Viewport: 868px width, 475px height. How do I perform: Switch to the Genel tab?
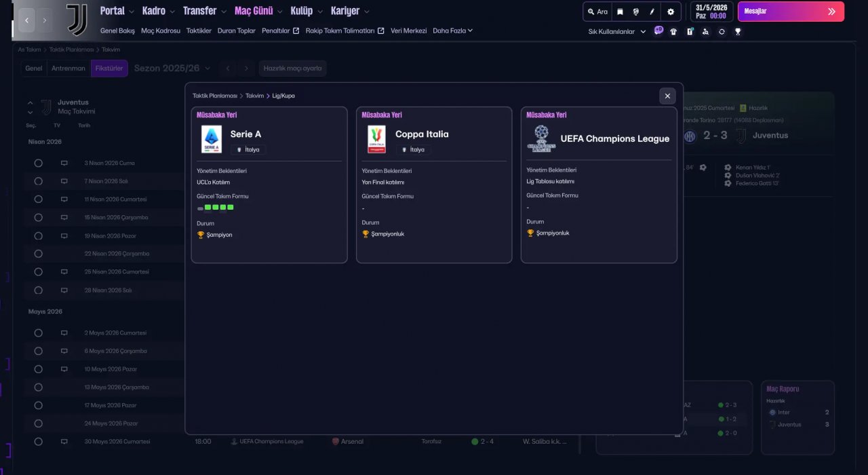tap(34, 69)
